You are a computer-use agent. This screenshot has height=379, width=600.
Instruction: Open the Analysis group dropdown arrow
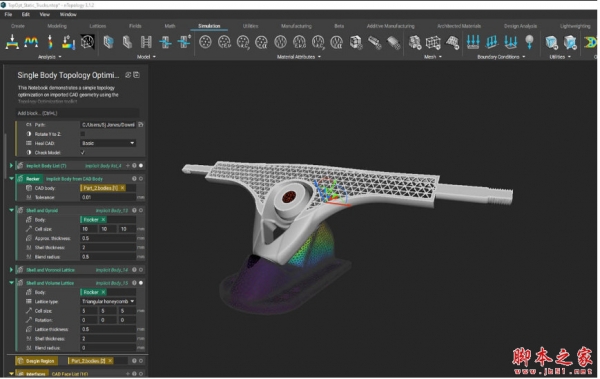(60, 57)
